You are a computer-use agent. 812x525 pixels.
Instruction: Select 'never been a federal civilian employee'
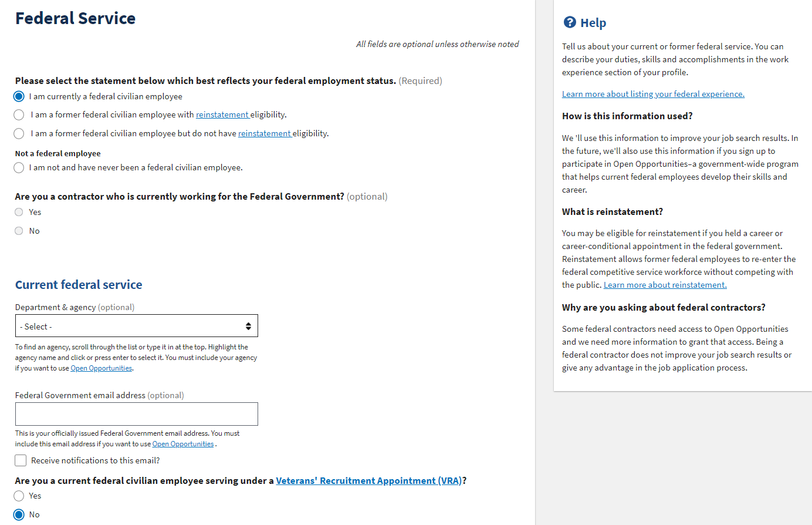click(x=19, y=167)
